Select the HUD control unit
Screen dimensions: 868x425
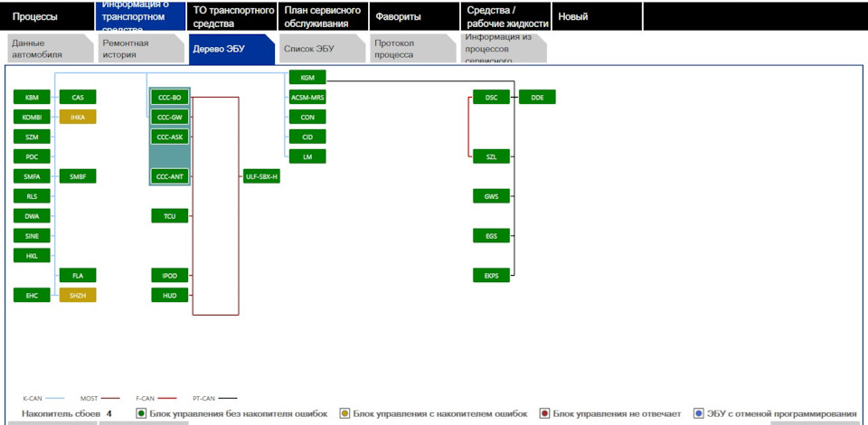click(169, 295)
